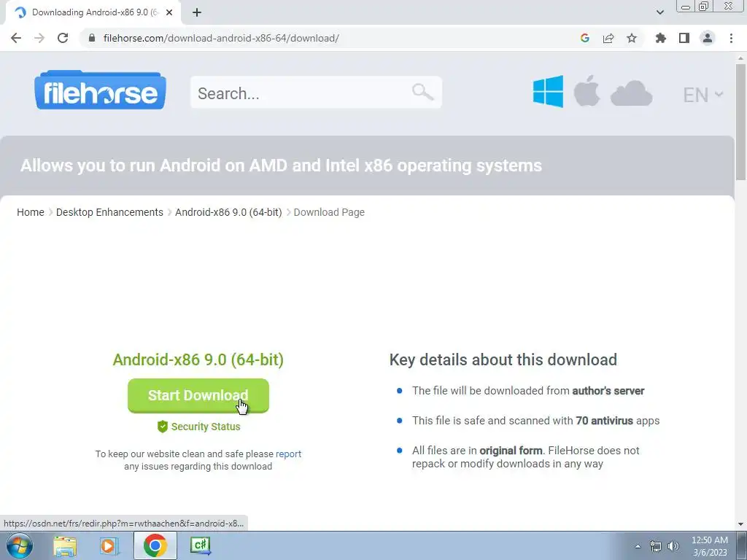Screen dimensions: 747x560
Task: Follow the report link
Action: (288, 454)
